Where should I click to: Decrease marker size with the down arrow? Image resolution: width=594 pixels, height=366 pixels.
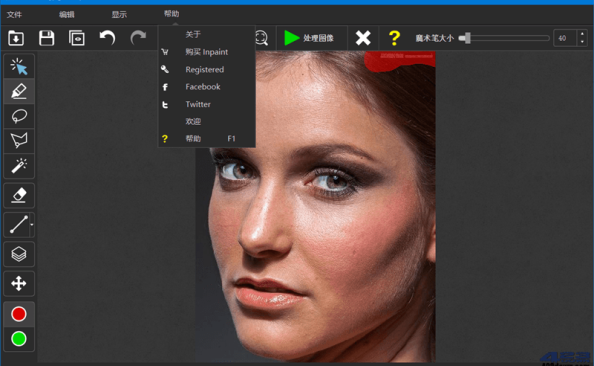[x=582, y=42]
